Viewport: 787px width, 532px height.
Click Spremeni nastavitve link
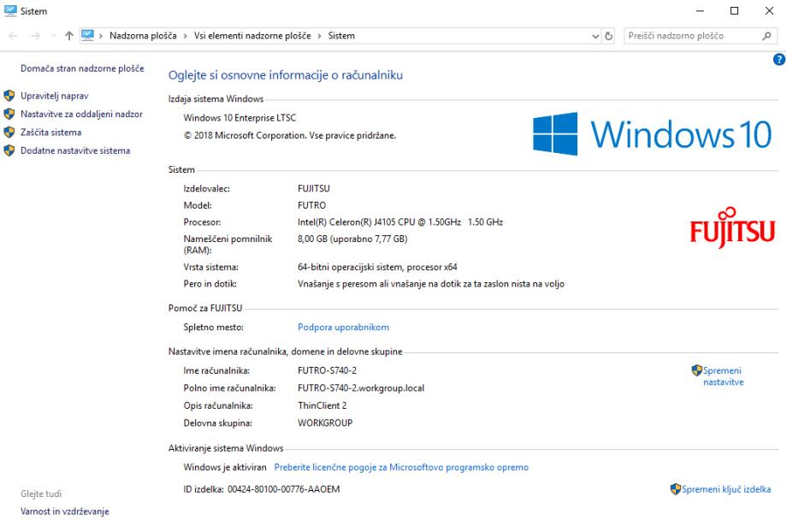[x=723, y=376]
